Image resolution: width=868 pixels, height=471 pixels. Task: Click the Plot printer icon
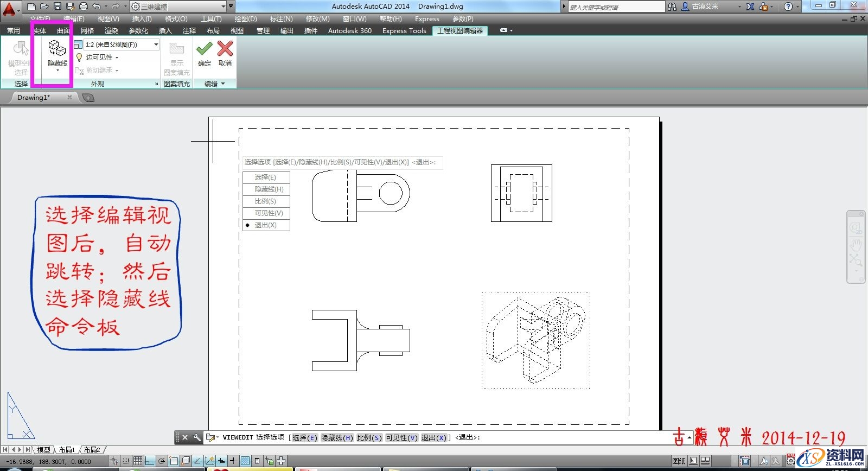coord(84,7)
